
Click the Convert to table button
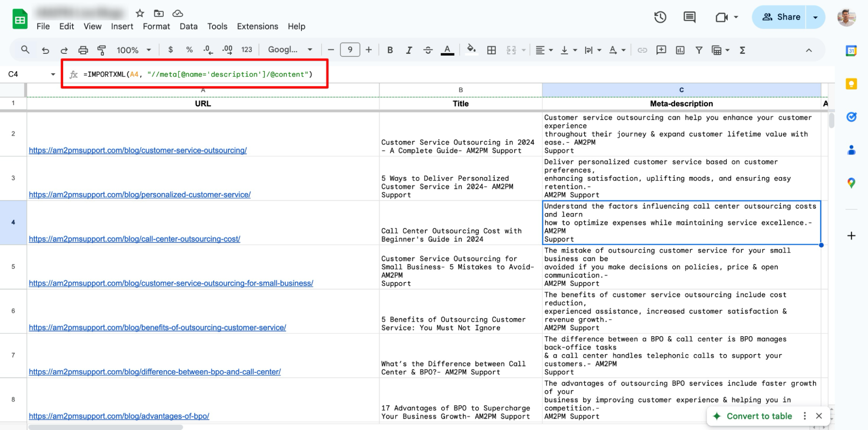[x=759, y=416]
